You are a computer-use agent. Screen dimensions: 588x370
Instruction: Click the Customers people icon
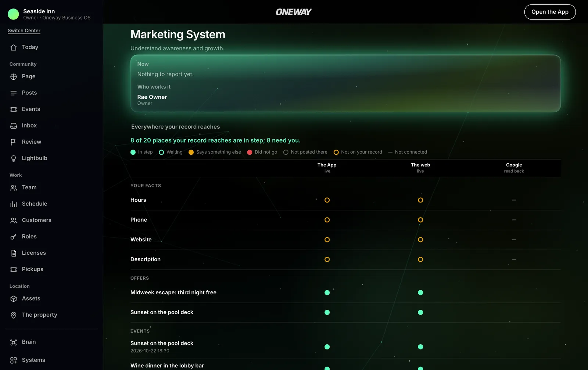pos(14,220)
